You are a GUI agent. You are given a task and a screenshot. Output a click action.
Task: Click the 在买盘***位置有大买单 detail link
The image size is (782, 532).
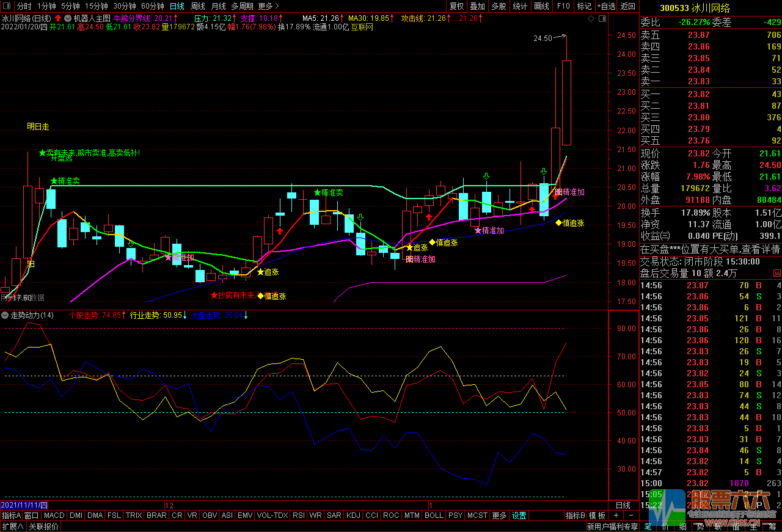coord(711,249)
